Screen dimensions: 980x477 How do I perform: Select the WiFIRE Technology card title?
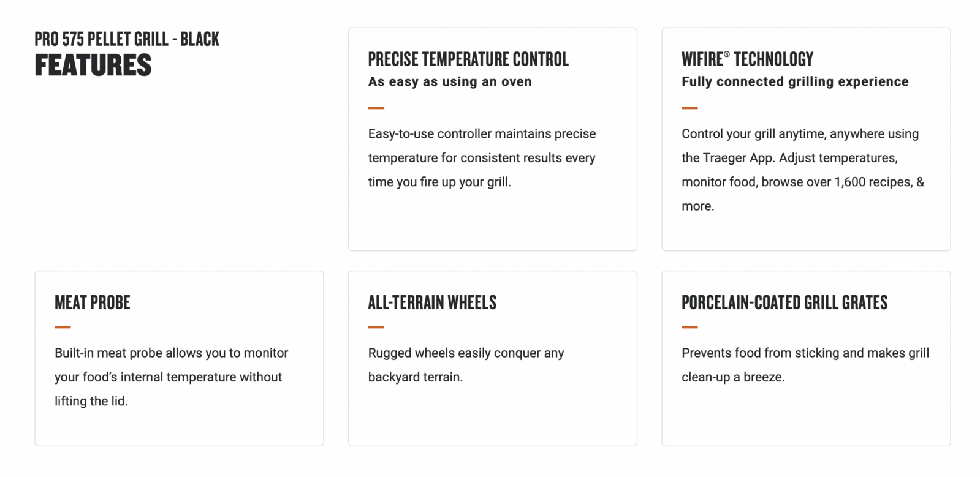(x=747, y=59)
